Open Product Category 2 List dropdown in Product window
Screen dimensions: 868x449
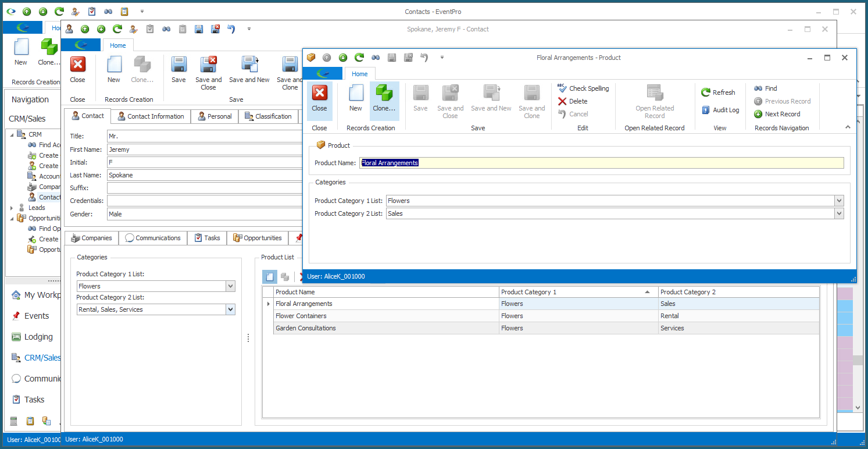tap(839, 213)
